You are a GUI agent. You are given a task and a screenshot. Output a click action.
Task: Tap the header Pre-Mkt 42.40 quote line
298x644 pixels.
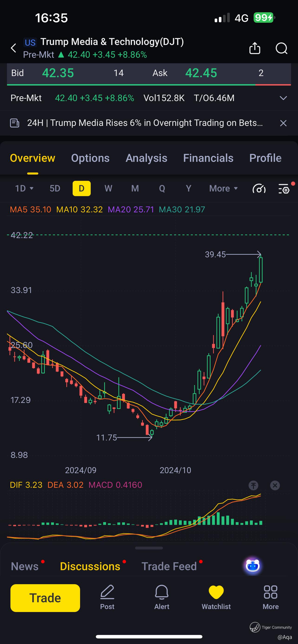[85, 55]
